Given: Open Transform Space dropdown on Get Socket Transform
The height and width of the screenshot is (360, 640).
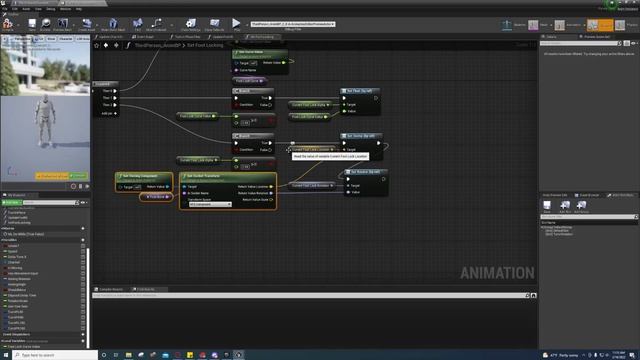Looking at the screenshot, I should pyautogui.click(x=210, y=204).
